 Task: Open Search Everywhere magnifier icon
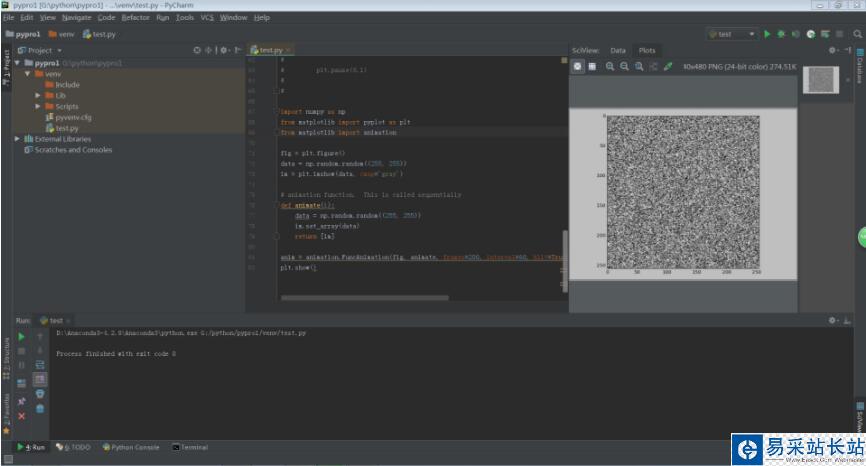pyautogui.click(x=857, y=34)
